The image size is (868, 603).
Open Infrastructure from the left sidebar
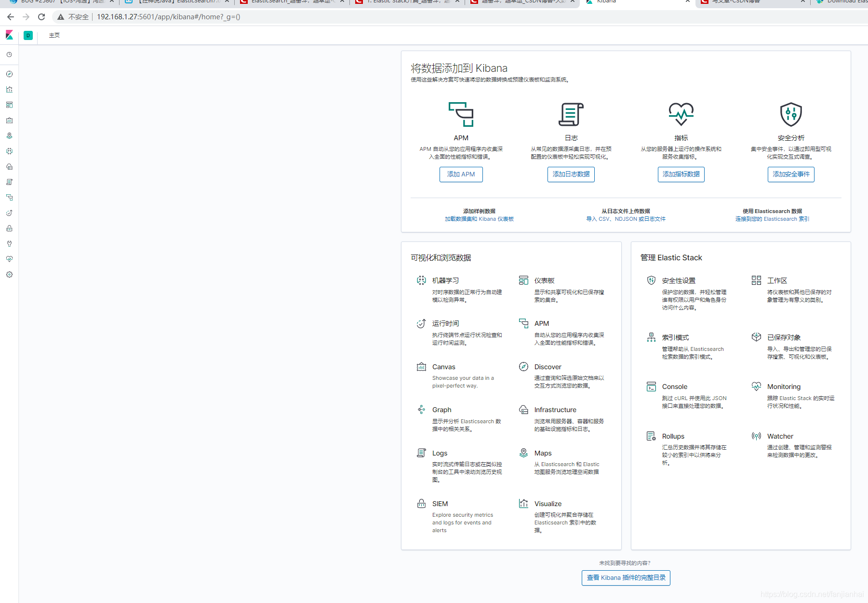point(9,166)
